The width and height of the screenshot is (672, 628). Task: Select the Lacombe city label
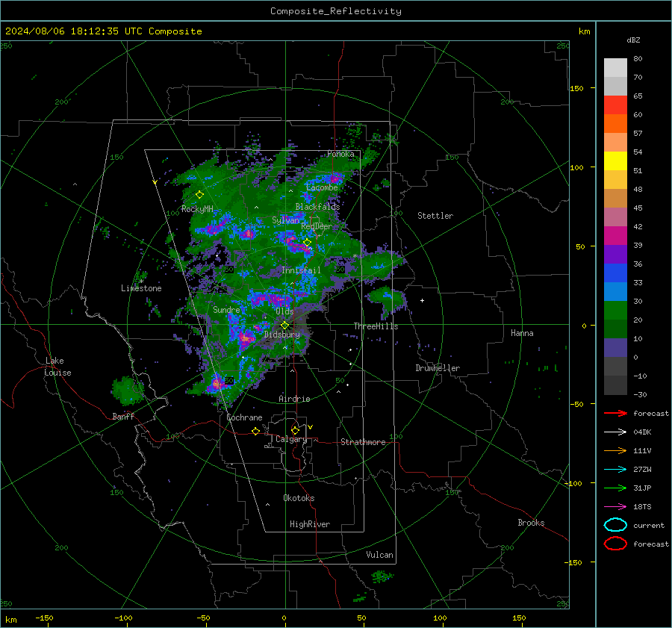(322, 187)
